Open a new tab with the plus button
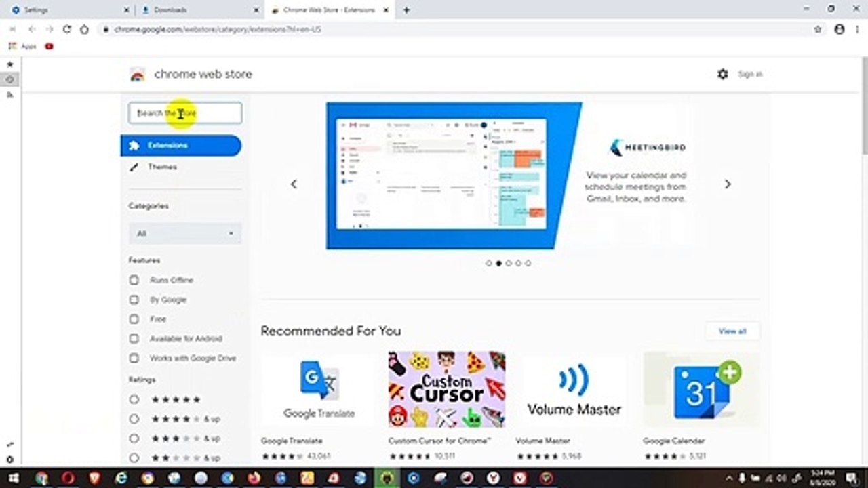 (x=406, y=10)
